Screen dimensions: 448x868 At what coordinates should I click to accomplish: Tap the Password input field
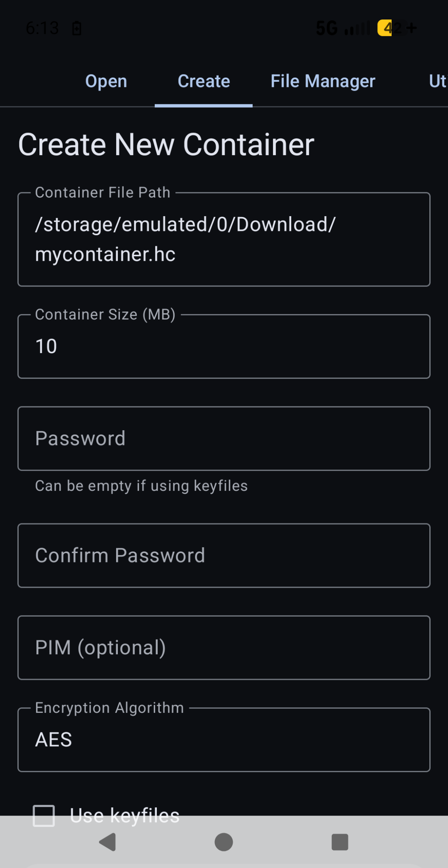click(224, 439)
